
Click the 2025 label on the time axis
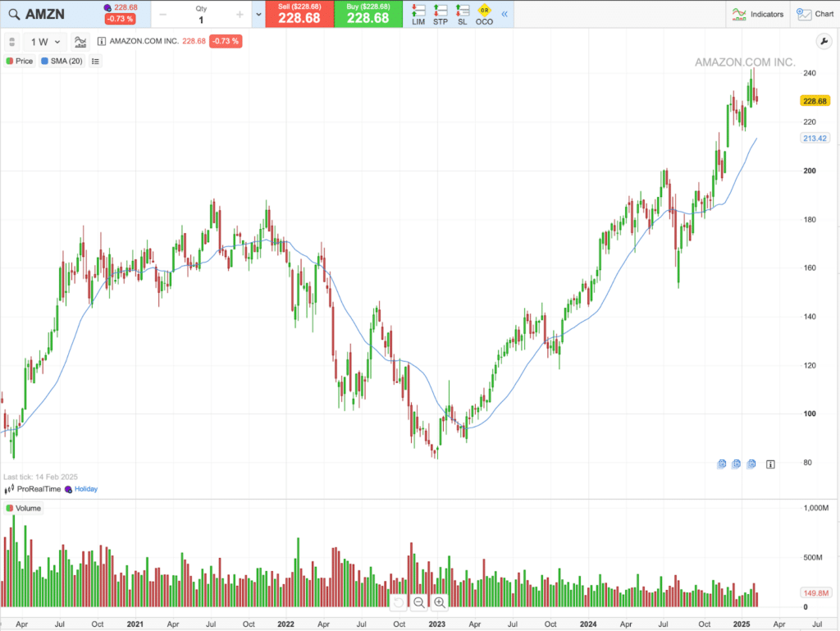coord(742,624)
